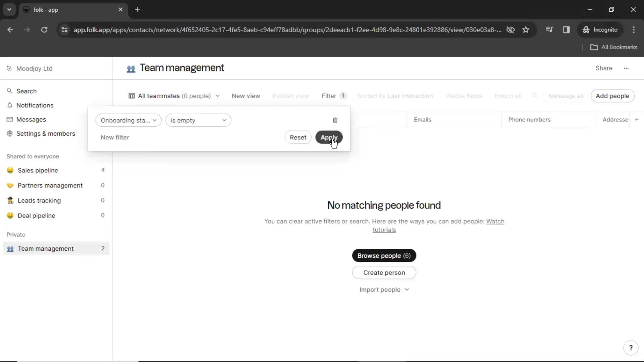Close the folk - app tab
Viewport: 644px width, 362px height.
click(120, 9)
